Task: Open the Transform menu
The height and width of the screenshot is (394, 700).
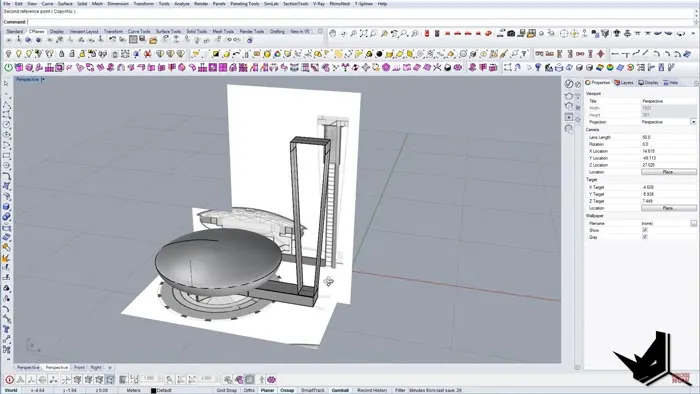Action: tap(143, 4)
